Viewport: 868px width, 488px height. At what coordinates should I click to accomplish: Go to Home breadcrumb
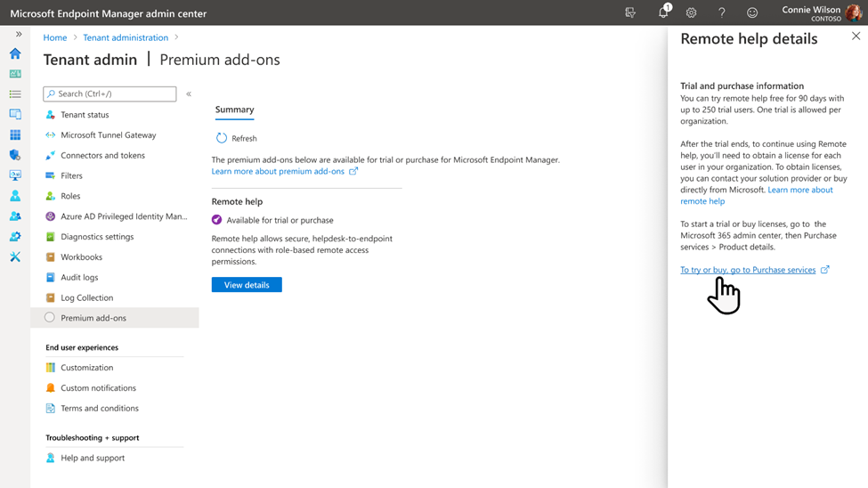pyautogui.click(x=55, y=37)
